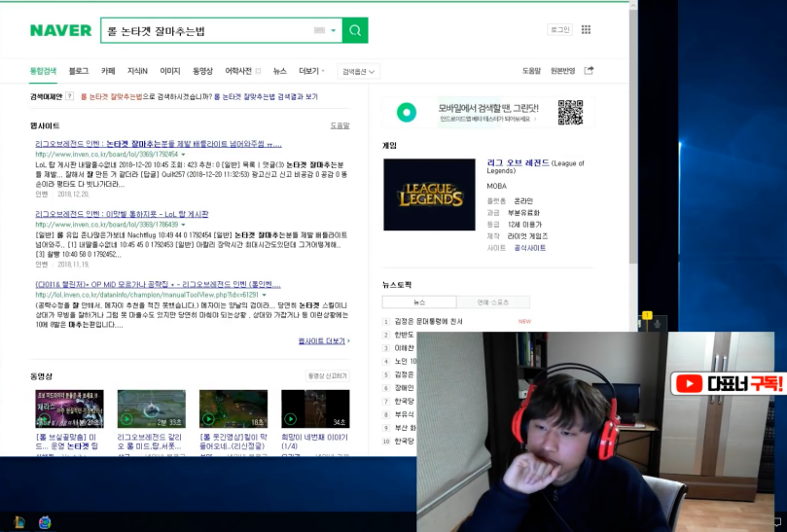Viewport: 787px width, 532px height.
Task: Select the 지식iN tab
Action: (137, 71)
